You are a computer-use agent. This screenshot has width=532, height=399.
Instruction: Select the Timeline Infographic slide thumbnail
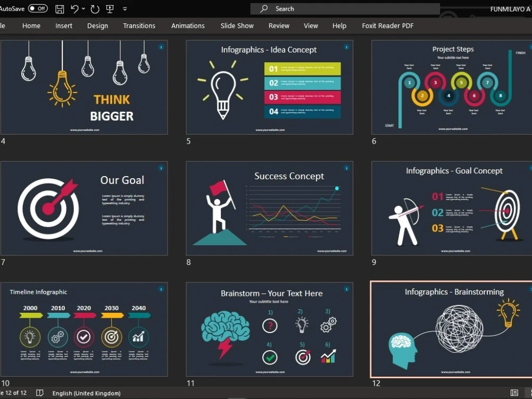pyautogui.click(x=84, y=329)
